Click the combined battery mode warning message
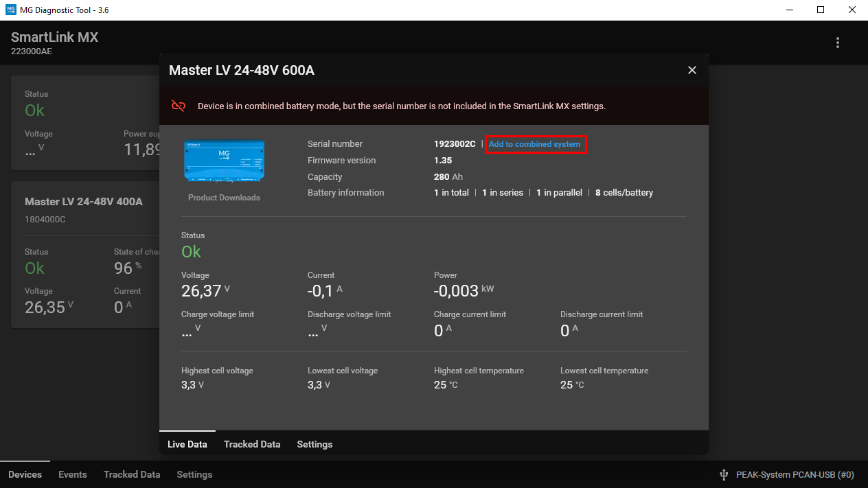868x488 pixels. click(402, 106)
